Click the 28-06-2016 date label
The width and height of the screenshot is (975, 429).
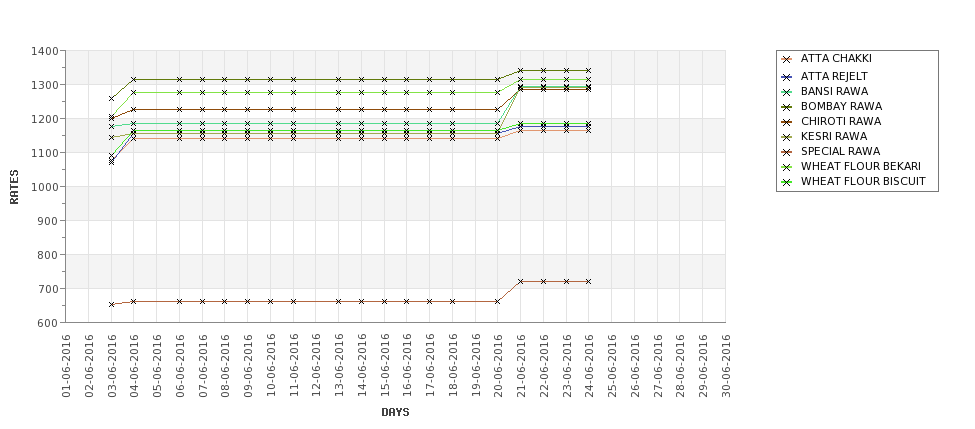coord(680,366)
